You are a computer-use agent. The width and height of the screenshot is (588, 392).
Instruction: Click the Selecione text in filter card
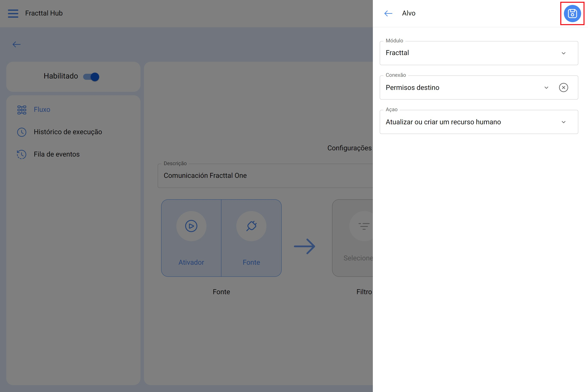click(x=358, y=258)
